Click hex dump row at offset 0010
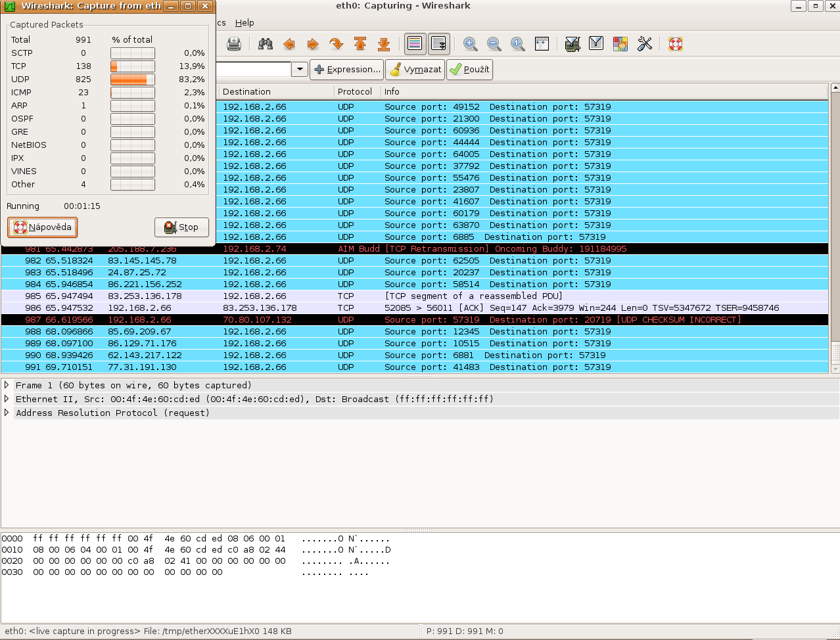Viewport: 840px width, 640px height. [197, 550]
